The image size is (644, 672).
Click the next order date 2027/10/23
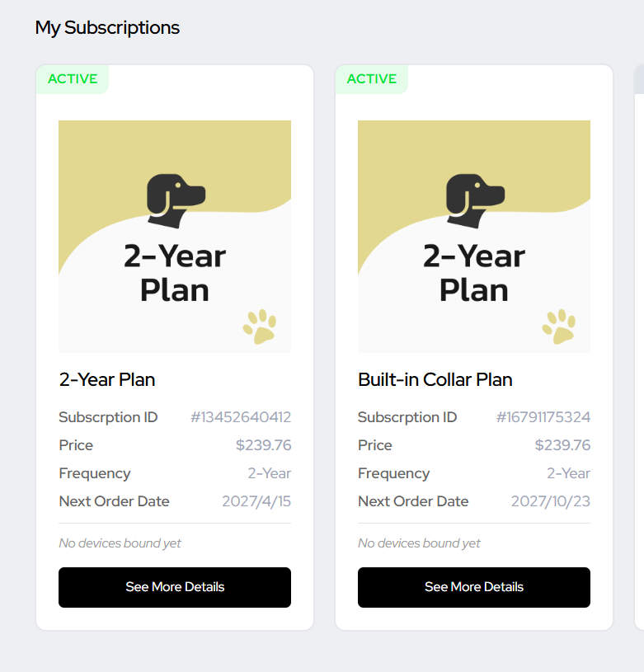click(551, 501)
